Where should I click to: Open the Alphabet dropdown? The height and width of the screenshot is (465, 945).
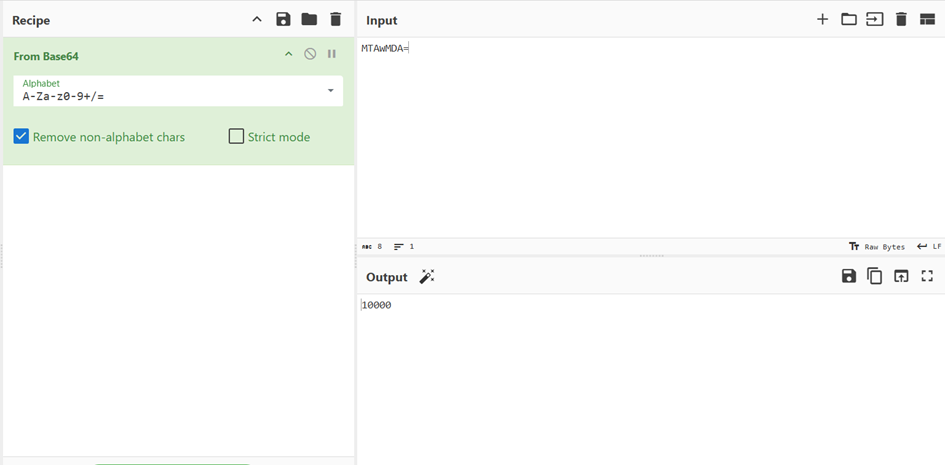click(331, 91)
